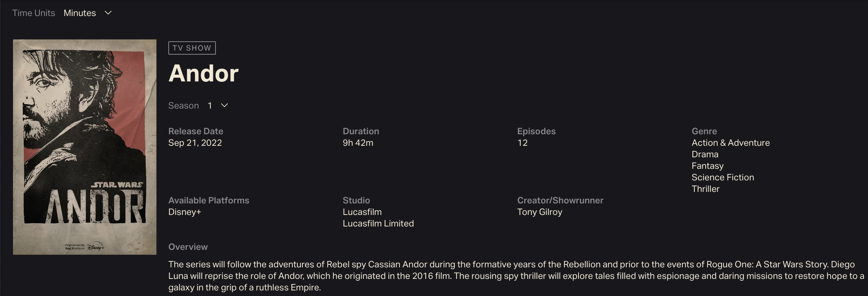The width and height of the screenshot is (868, 296).
Task: Select the Lucasfilm studio entry
Action: (362, 212)
